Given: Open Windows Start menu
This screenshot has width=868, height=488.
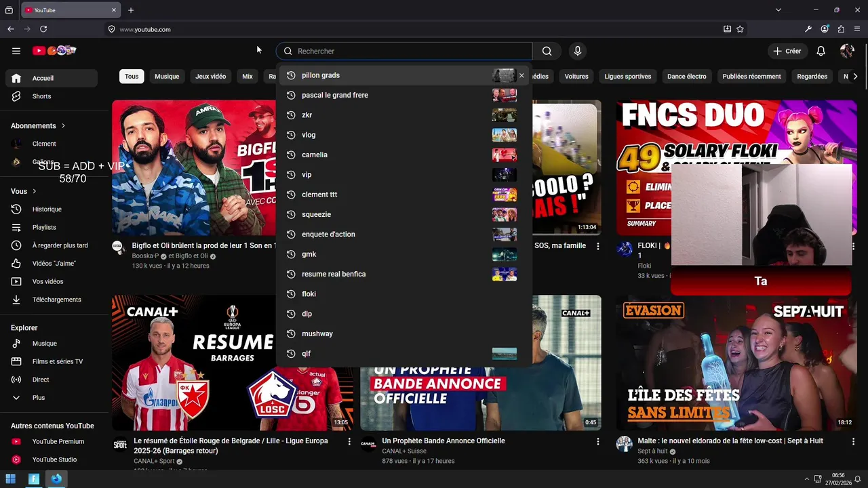Looking at the screenshot, I should (11, 479).
